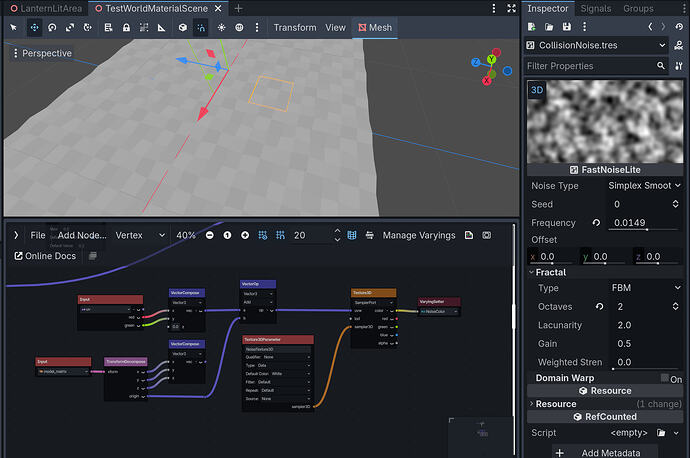The width and height of the screenshot is (690, 458).
Task: Toggle the 3D preview button on noise texture
Action: (537, 90)
